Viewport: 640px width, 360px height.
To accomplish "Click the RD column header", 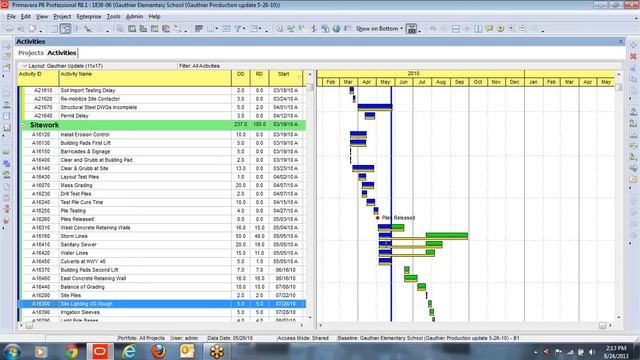I will [x=259, y=78].
